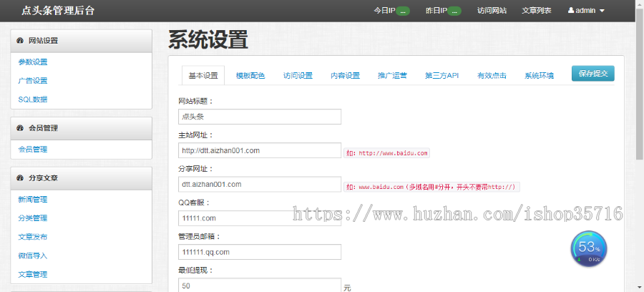Focus the 最低提现 input field
This screenshot has height=292, width=644.
[x=260, y=286]
